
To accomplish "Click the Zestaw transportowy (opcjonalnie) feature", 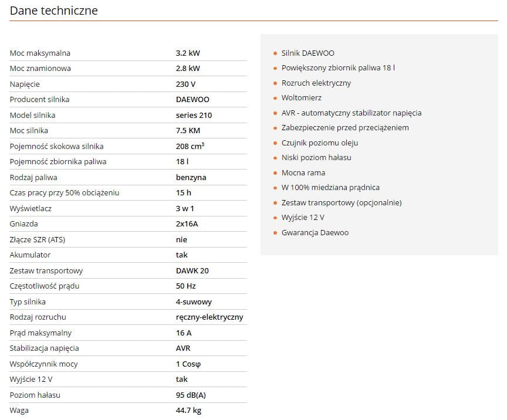I will tap(342, 203).
